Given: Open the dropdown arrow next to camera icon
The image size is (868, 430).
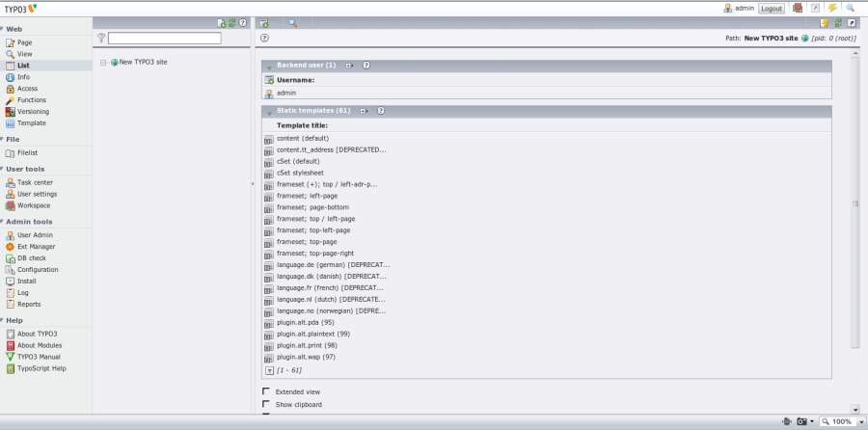Looking at the screenshot, I should pyautogui.click(x=811, y=421).
